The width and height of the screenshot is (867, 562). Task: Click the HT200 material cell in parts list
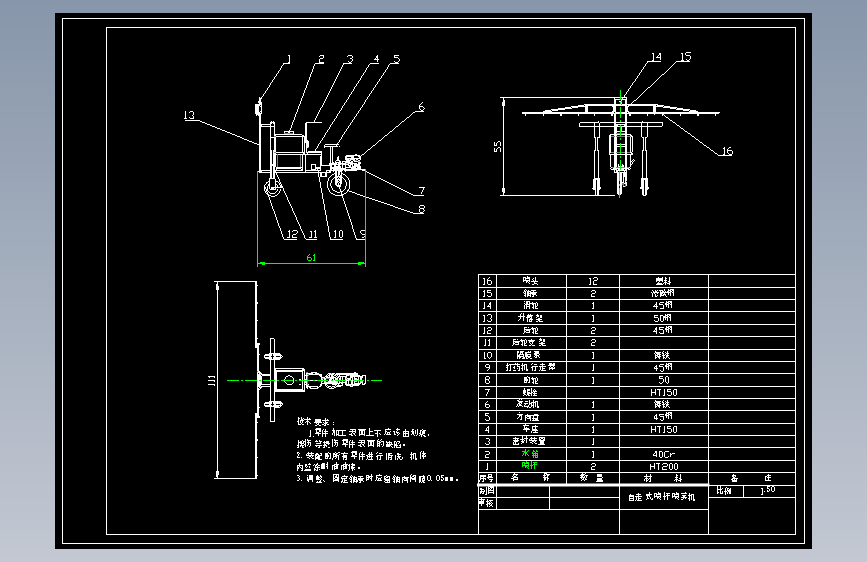pyautogui.click(x=664, y=466)
